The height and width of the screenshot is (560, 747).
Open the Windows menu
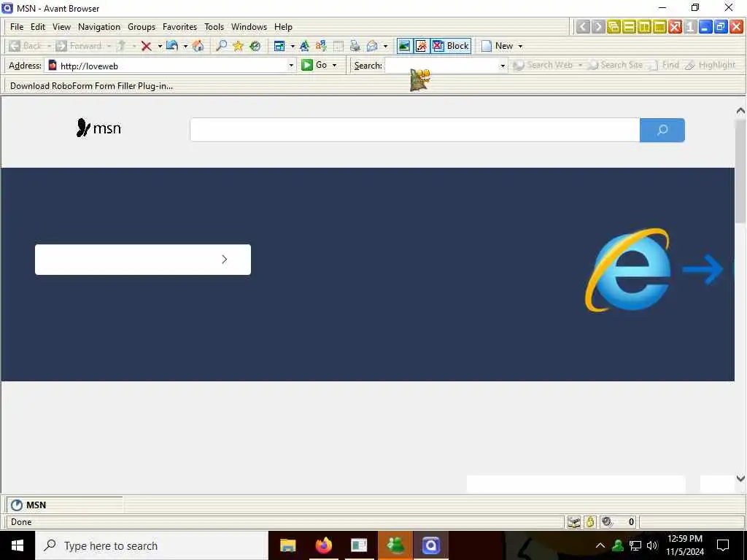click(249, 27)
